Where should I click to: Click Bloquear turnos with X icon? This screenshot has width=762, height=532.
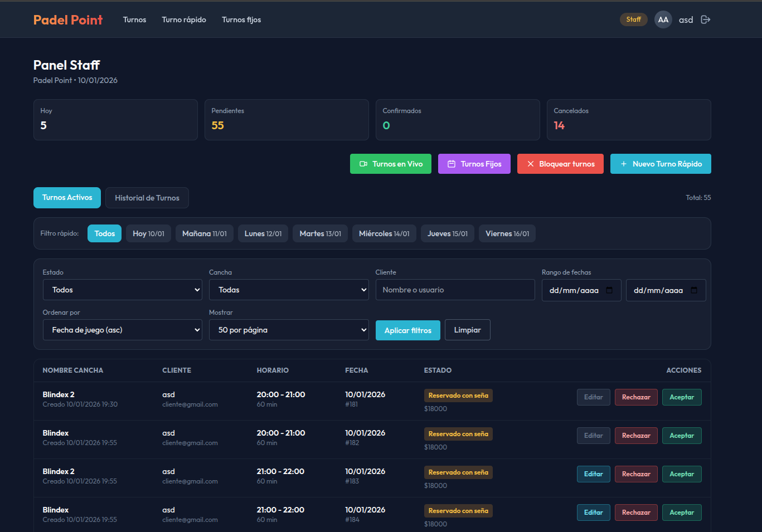coord(560,164)
